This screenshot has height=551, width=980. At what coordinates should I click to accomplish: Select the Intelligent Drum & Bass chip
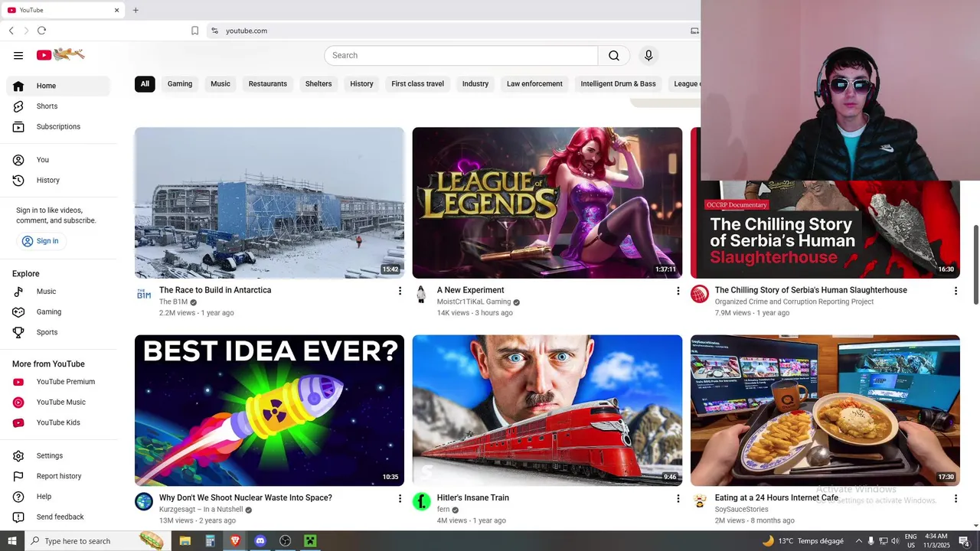618,83
